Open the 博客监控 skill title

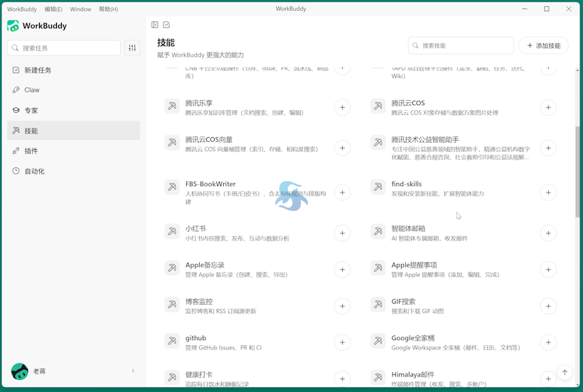(x=199, y=301)
